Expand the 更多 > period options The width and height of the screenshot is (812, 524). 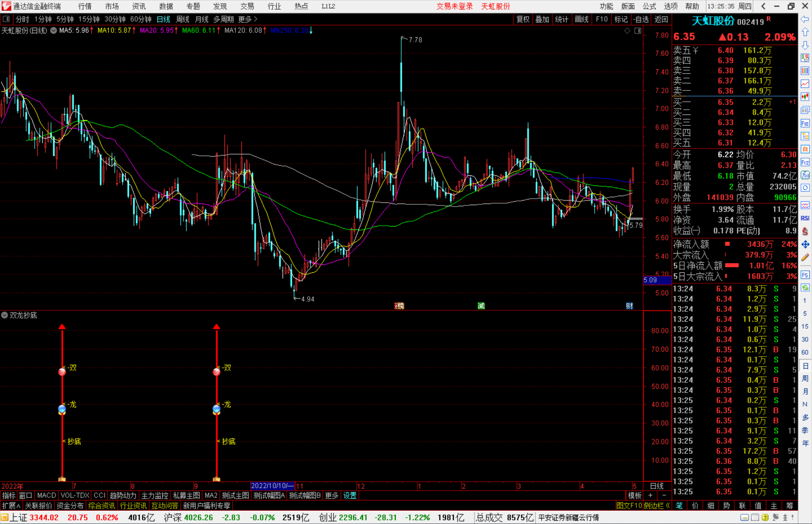coord(248,19)
